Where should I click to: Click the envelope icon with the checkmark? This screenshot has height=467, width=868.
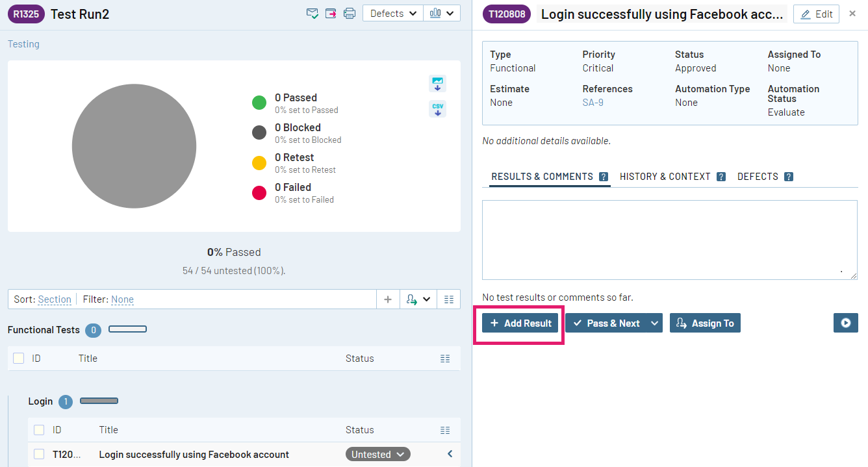coord(313,14)
